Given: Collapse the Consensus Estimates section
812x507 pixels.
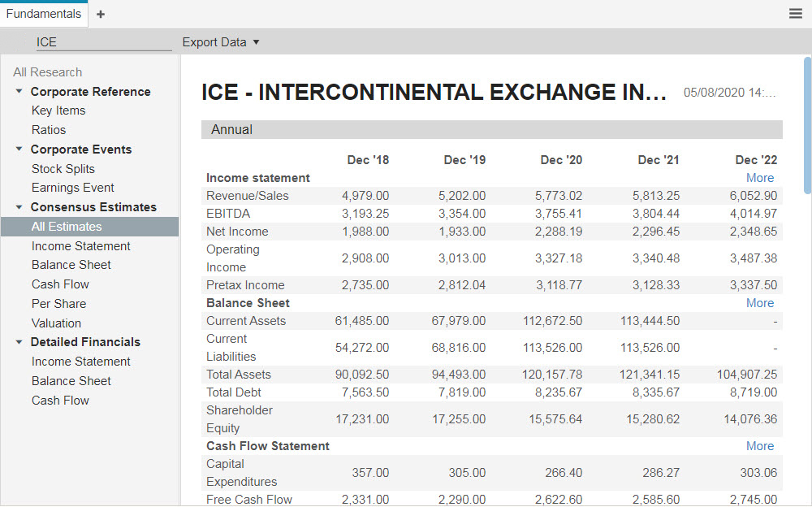Looking at the screenshot, I should click(x=19, y=206).
